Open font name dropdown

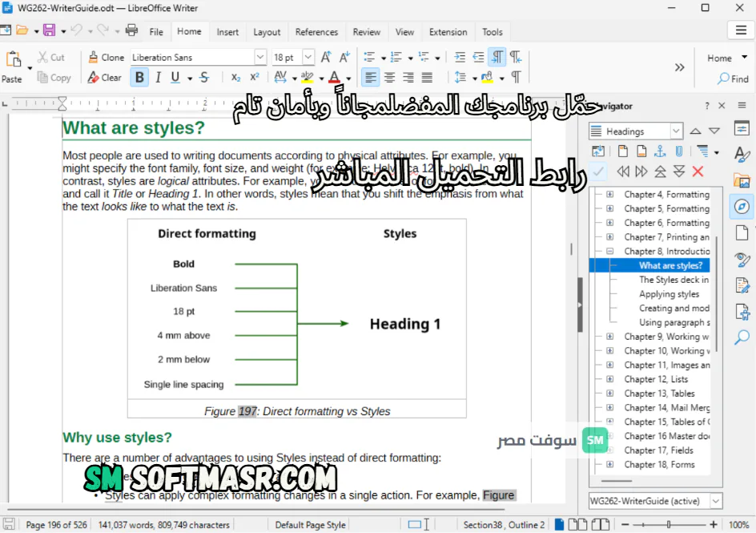pyautogui.click(x=260, y=57)
